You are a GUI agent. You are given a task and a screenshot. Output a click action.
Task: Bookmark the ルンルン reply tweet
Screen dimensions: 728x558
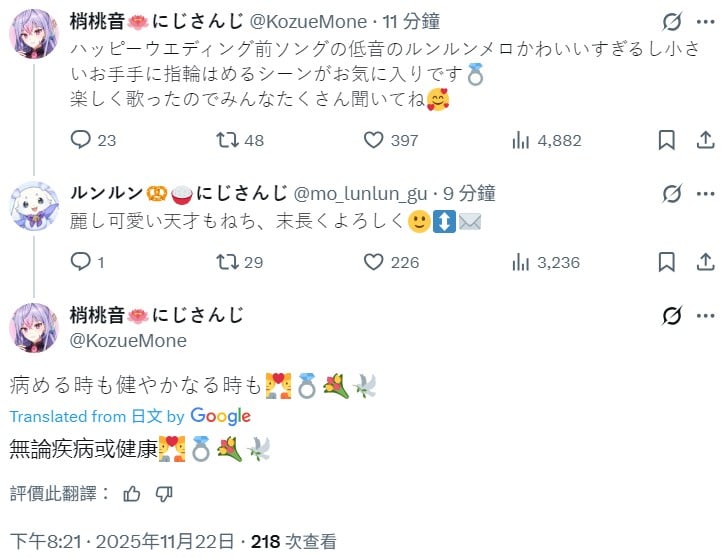667,262
